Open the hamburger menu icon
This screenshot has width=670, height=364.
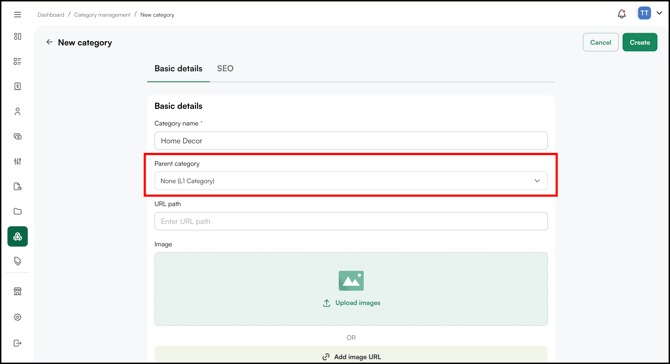[x=18, y=15]
